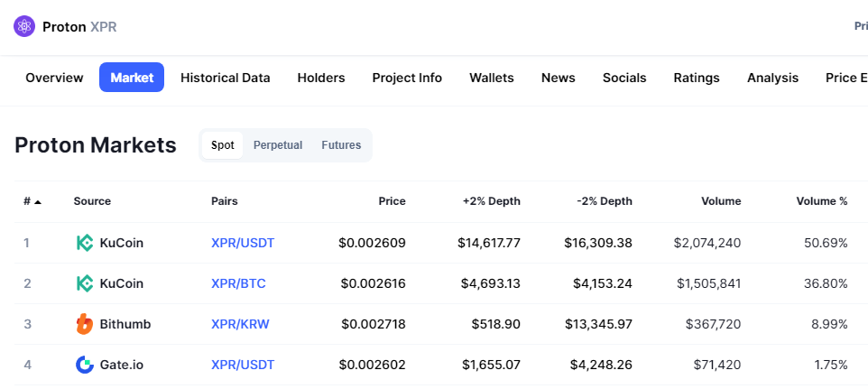The image size is (868, 389).
Task: Click the Proton Markets heading
Action: click(96, 145)
